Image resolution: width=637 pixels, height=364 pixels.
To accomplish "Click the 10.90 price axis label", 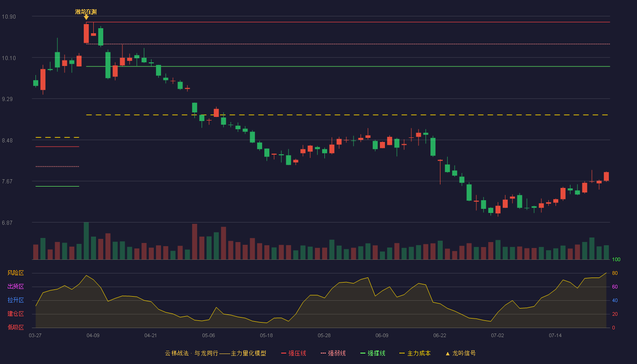I will [x=9, y=17].
